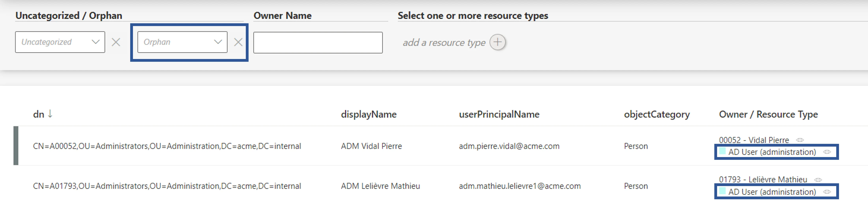Click AD User (administration) label in Lelièvre Mathieu row
The width and height of the screenshot is (868, 205).
coord(772,192)
